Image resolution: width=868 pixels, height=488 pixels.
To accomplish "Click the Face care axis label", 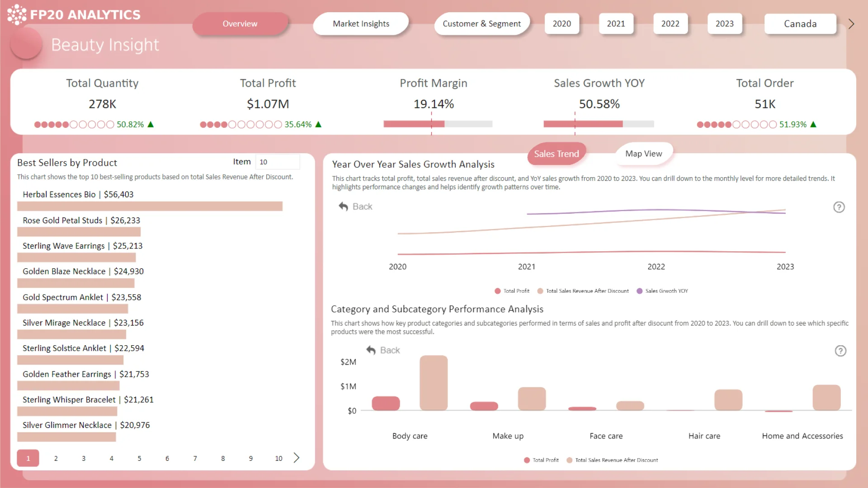I will pyautogui.click(x=606, y=436).
